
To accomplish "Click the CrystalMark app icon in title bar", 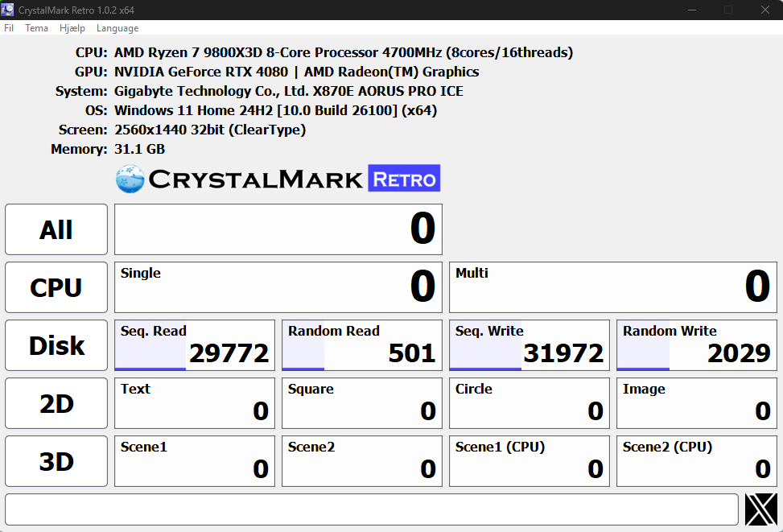I will [7, 10].
